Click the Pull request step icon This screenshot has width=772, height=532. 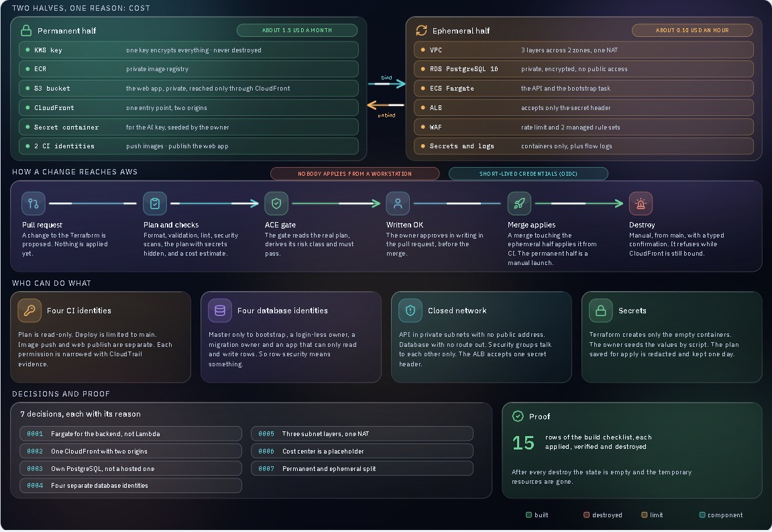click(34, 203)
